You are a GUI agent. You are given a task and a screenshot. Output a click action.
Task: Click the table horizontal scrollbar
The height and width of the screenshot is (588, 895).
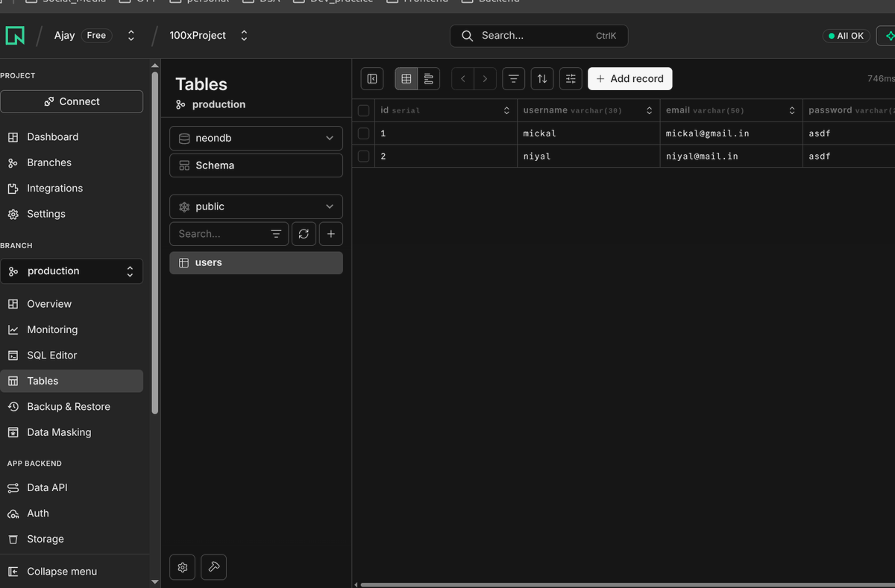pyautogui.click(x=626, y=585)
